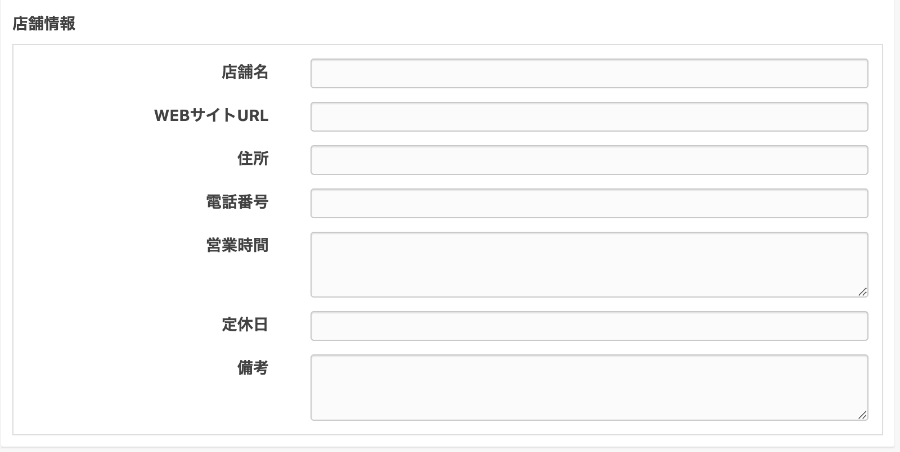The height and width of the screenshot is (452, 900).
Task: Click the 店舗名 label
Action: click(x=244, y=72)
